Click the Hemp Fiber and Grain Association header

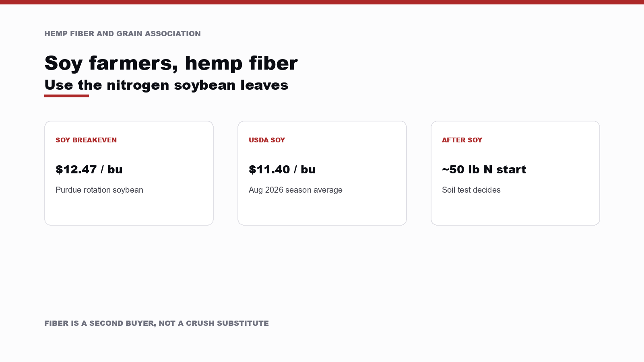pos(122,34)
